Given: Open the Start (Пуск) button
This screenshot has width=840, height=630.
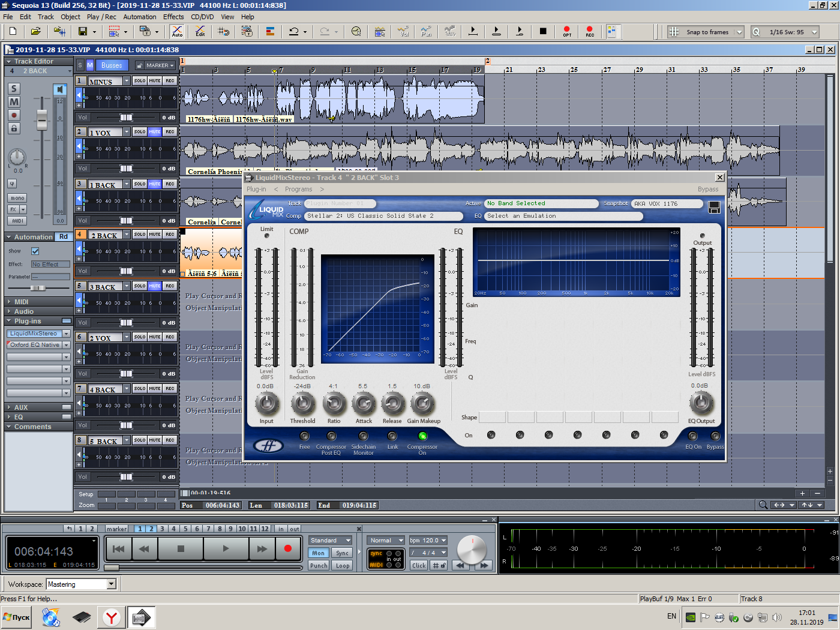Looking at the screenshot, I should 16,617.
